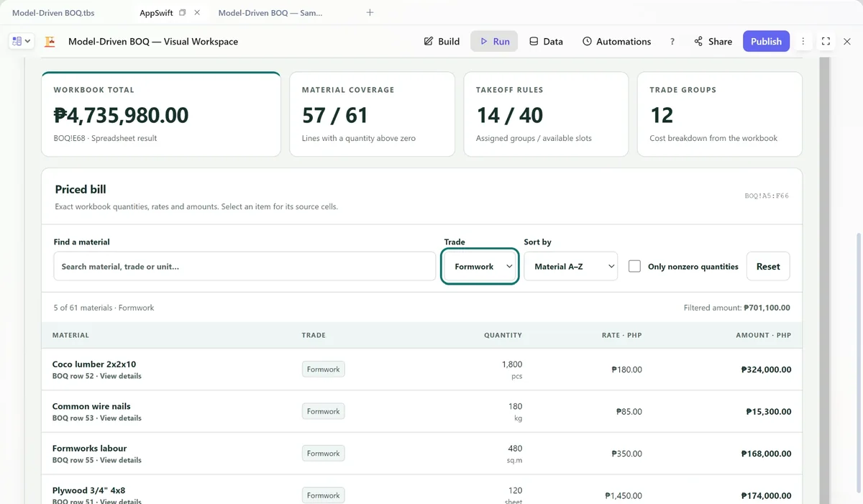863x504 pixels.
Task: Switch to the Model-Driven BOQ.tbs tab
Action: coord(53,13)
